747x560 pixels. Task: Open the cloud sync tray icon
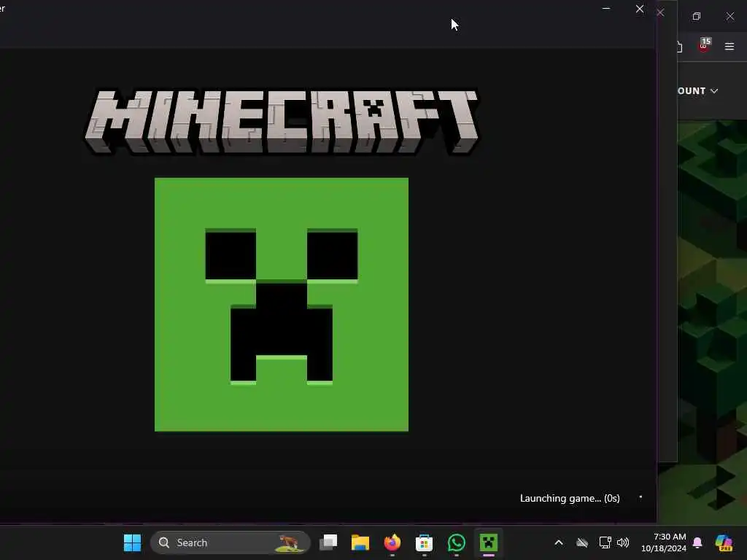tap(582, 542)
